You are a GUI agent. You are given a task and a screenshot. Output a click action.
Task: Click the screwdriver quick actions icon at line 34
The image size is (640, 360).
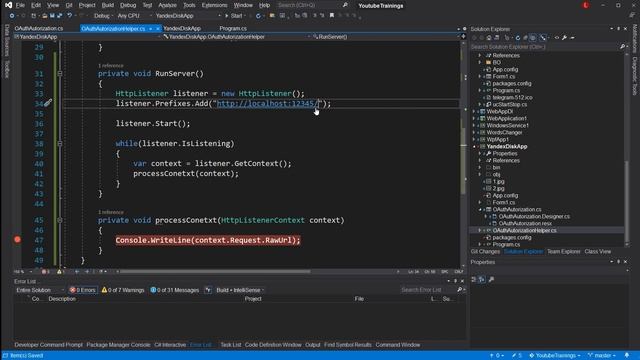pyautogui.click(x=48, y=103)
